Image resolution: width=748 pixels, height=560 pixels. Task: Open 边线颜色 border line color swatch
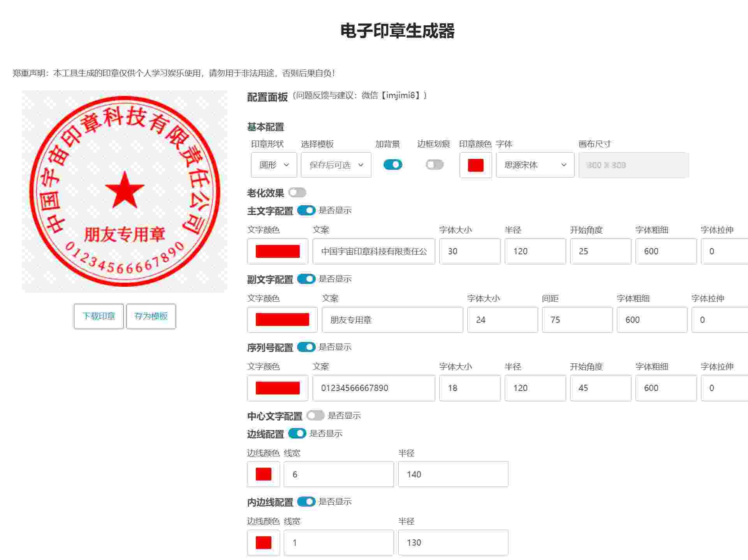tap(264, 474)
